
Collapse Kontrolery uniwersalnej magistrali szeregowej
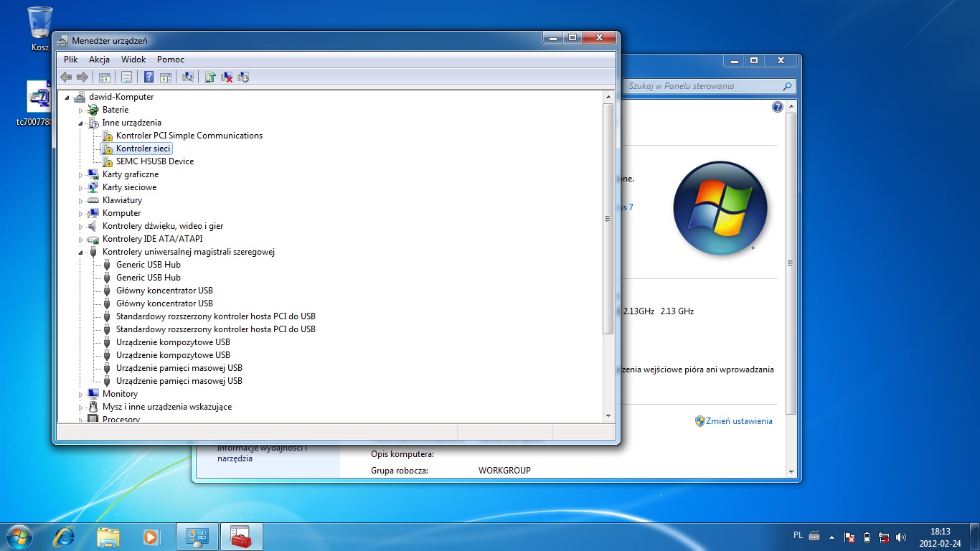[x=81, y=253]
